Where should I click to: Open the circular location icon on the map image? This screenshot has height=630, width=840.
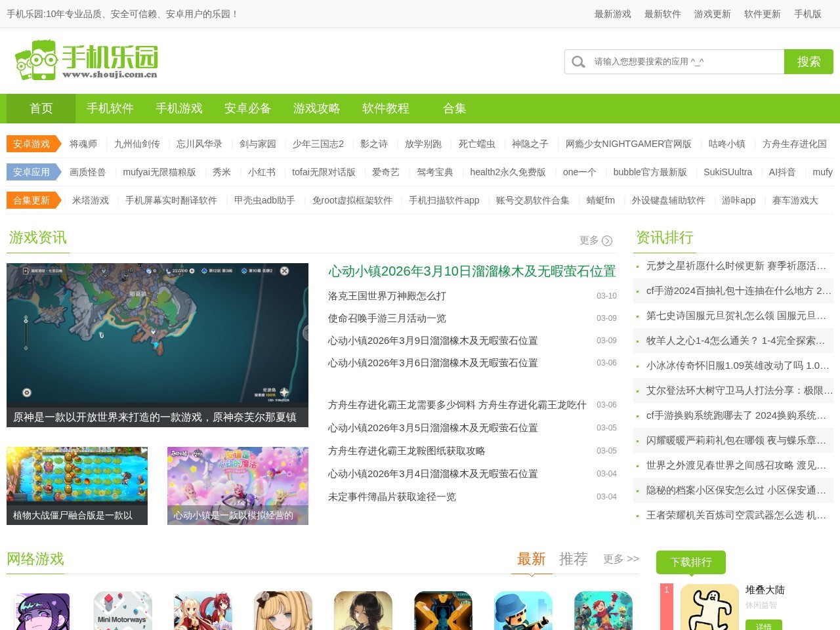click(26, 392)
